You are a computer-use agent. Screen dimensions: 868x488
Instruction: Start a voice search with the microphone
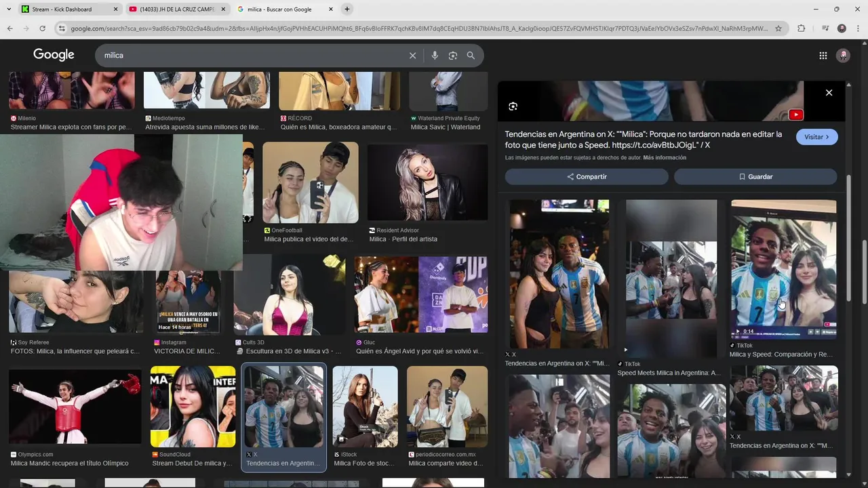click(x=435, y=56)
